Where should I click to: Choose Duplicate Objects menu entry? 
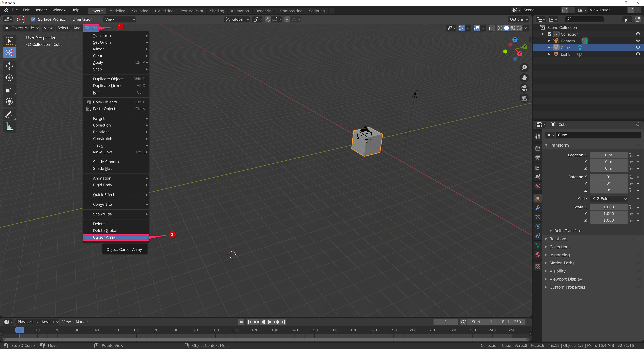pos(116,79)
